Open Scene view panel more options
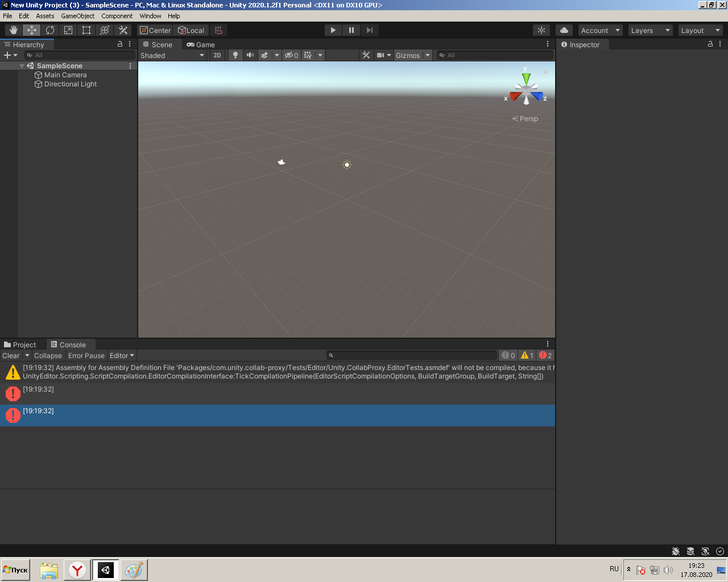Screen dimensions: 728x582 click(x=548, y=44)
